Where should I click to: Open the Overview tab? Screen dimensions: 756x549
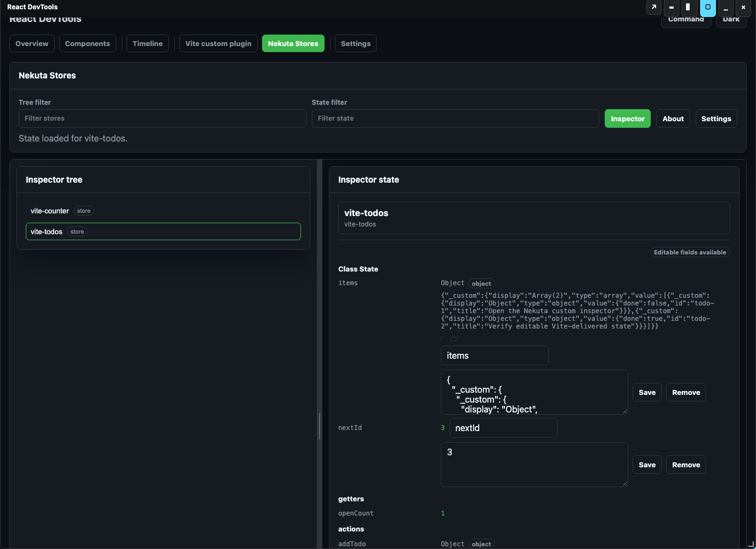[x=32, y=43]
